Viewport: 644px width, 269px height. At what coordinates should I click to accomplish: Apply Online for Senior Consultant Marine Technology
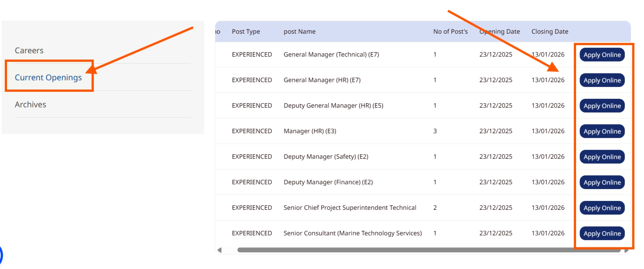602,233
